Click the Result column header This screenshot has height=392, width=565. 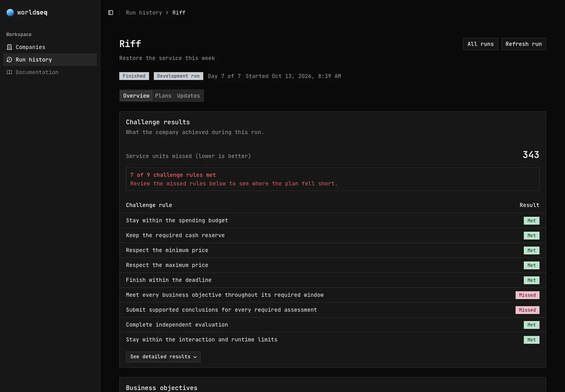pyautogui.click(x=530, y=205)
